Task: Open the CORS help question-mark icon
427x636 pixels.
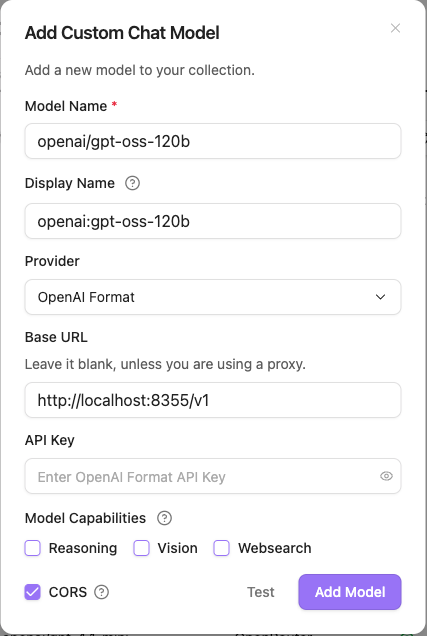Action: [101, 592]
